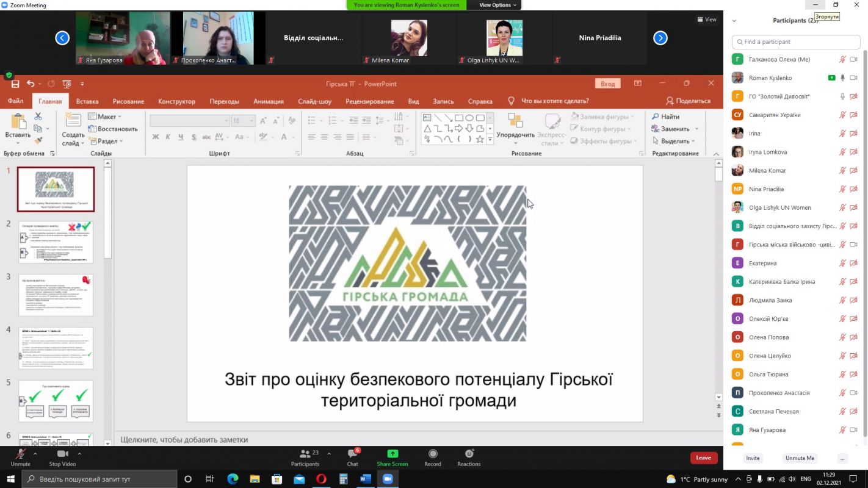Stop the video in Zoom

click(62, 457)
